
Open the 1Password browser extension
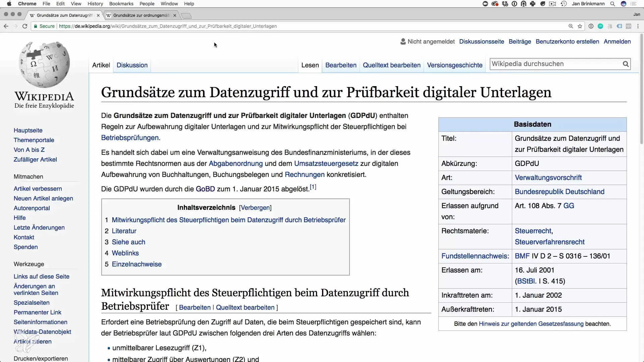(x=591, y=26)
